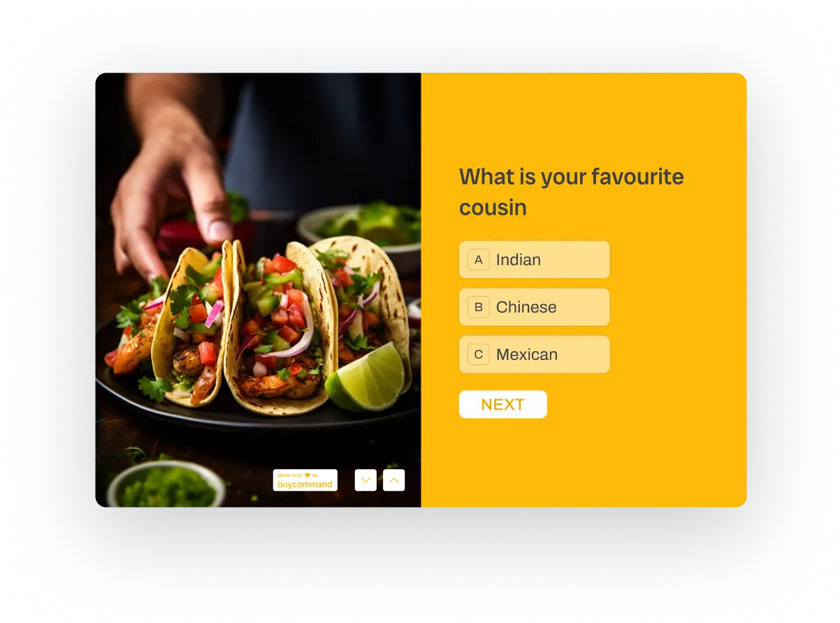Click the up chevron navigation arrow
This screenshot has height=623, width=840.
[393, 480]
